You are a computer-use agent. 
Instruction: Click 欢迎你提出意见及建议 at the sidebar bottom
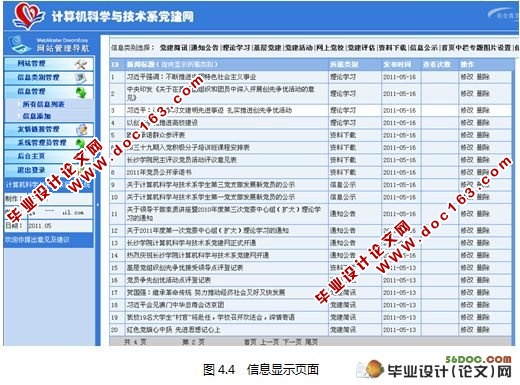pyautogui.click(x=37, y=239)
